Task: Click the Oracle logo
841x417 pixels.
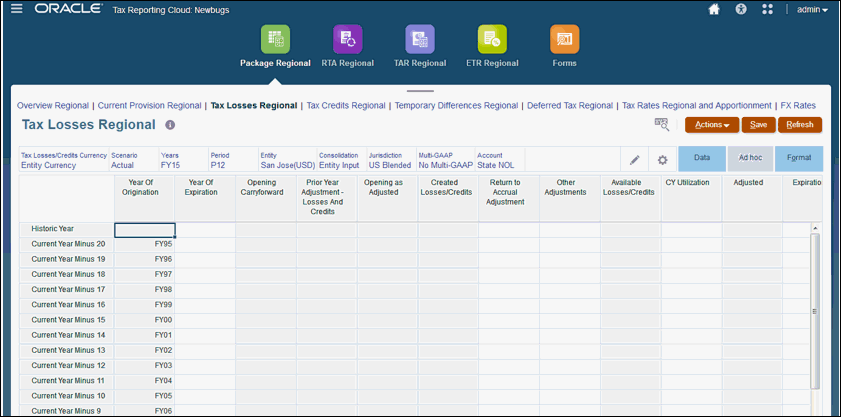Action: pyautogui.click(x=69, y=9)
